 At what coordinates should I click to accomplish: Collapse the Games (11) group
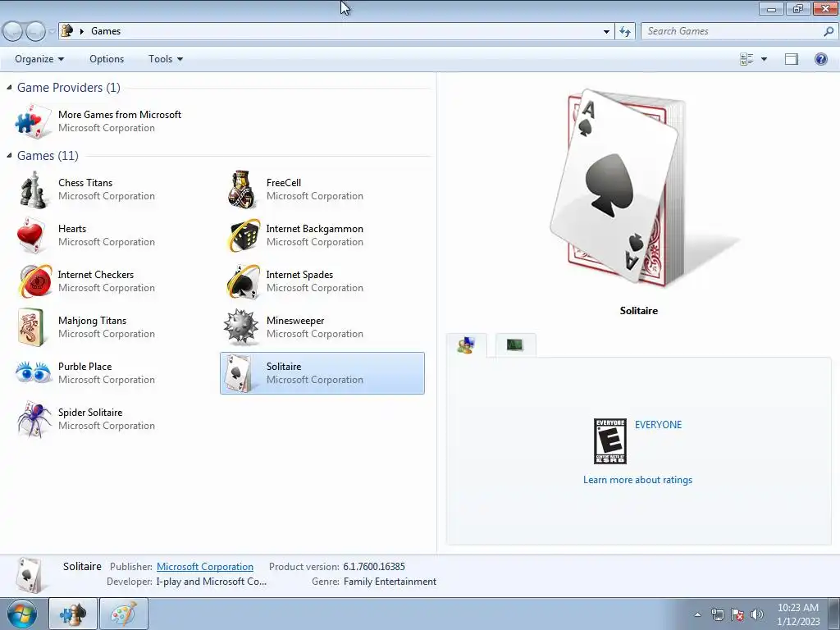9,155
